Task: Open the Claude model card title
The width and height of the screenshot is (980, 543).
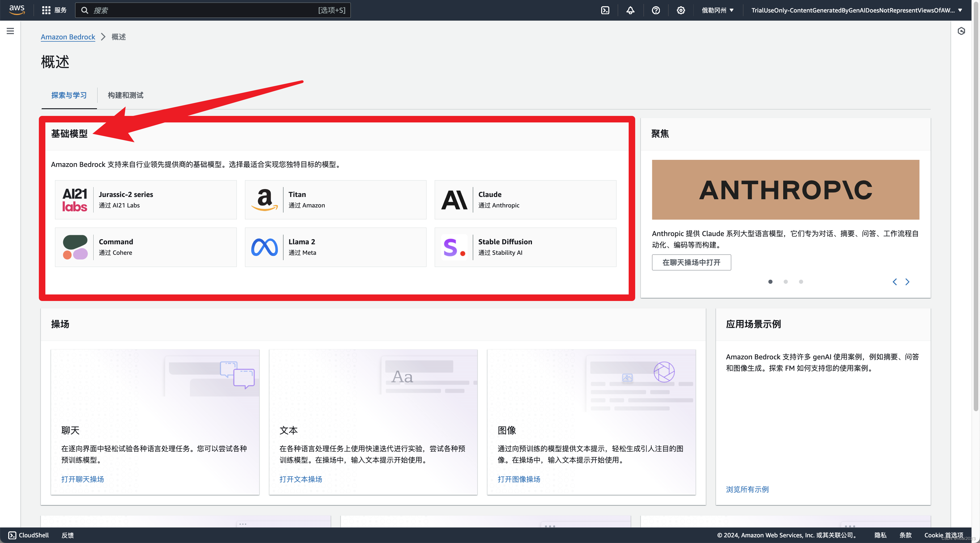Action: click(x=490, y=194)
